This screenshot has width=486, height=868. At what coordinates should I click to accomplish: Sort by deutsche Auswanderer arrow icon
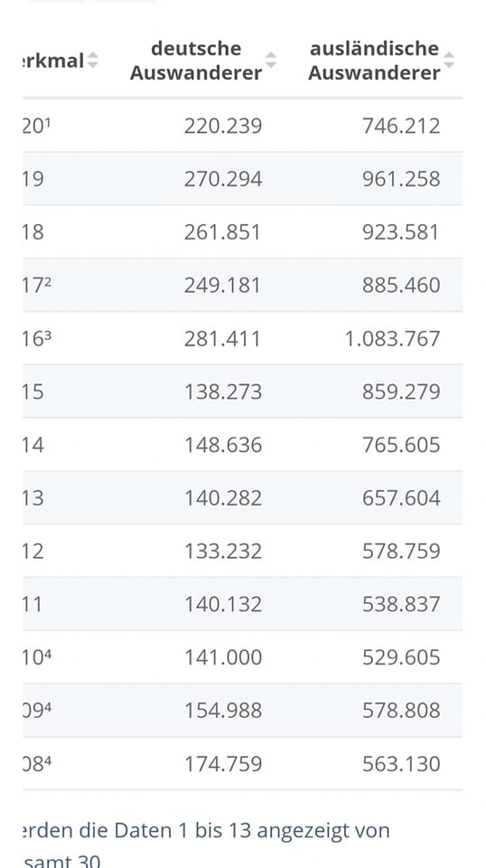(x=270, y=60)
